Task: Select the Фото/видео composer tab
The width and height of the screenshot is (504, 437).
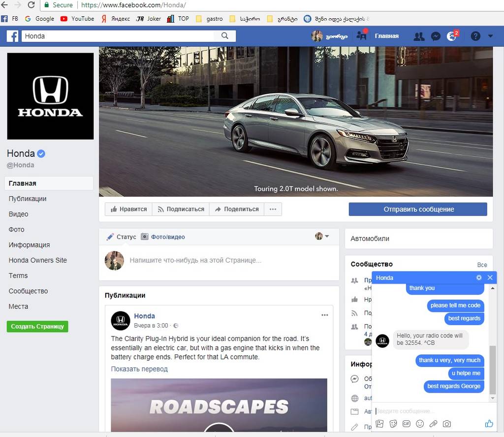Action: 163,237
